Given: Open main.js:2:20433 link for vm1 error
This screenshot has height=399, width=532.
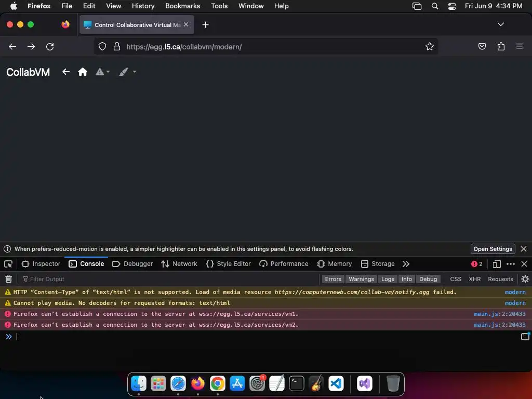Looking at the screenshot, I should (500, 314).
